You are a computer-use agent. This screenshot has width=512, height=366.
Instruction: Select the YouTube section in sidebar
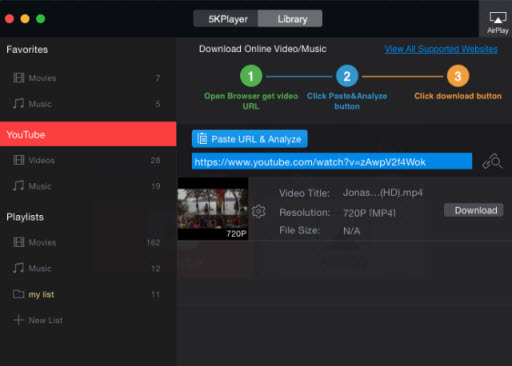pos(88,134)
